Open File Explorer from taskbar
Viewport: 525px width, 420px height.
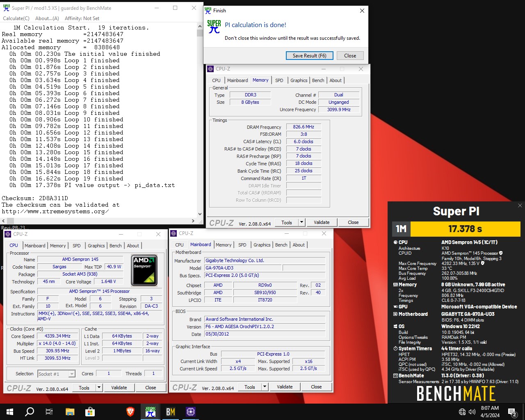pyautogui.click(x=70, y=412)
